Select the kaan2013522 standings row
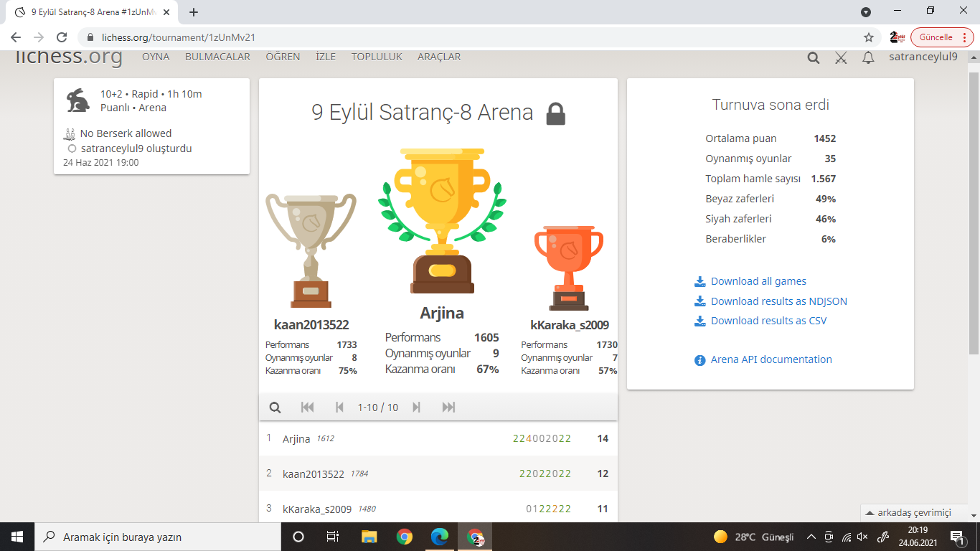The height and width of the screenshot is (551, 980). (438, 474)
